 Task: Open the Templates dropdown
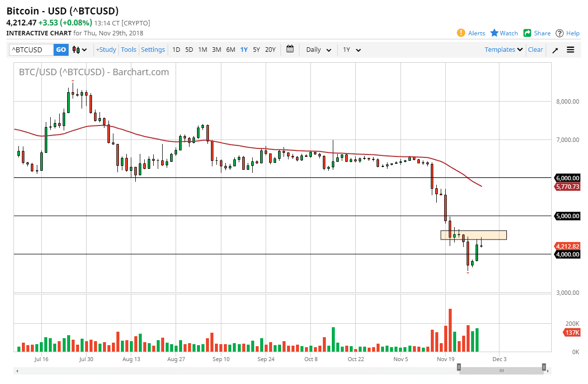(503, 49)
